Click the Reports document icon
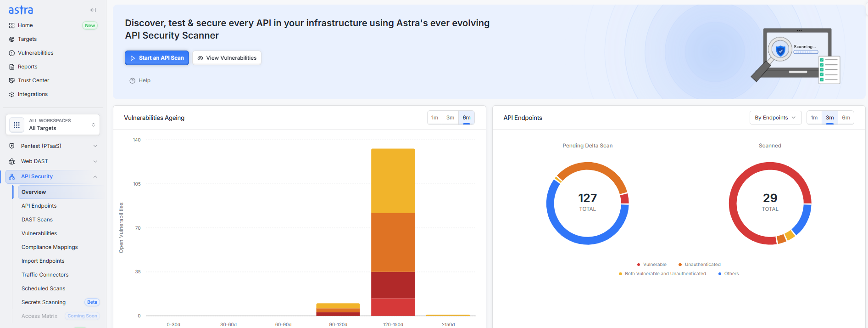The width and height of the screenshot is (868, 328). click(x=12, y=67)
